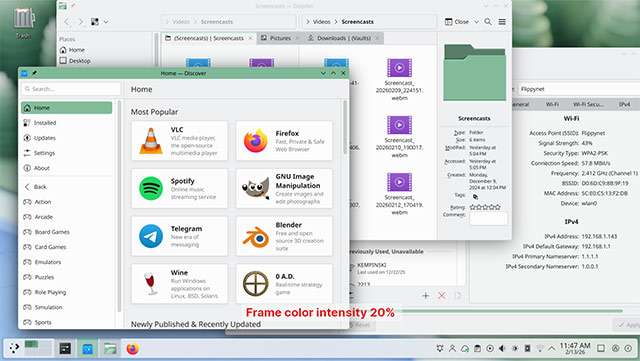
Task: Click the tag icon in Dolphin info panel
Action: coord(475,196)
